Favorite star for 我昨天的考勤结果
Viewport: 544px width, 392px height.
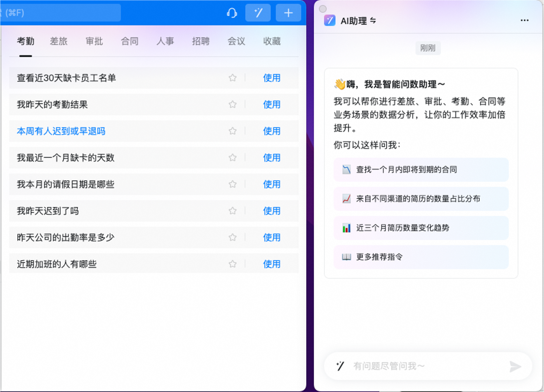click(233, 104)
